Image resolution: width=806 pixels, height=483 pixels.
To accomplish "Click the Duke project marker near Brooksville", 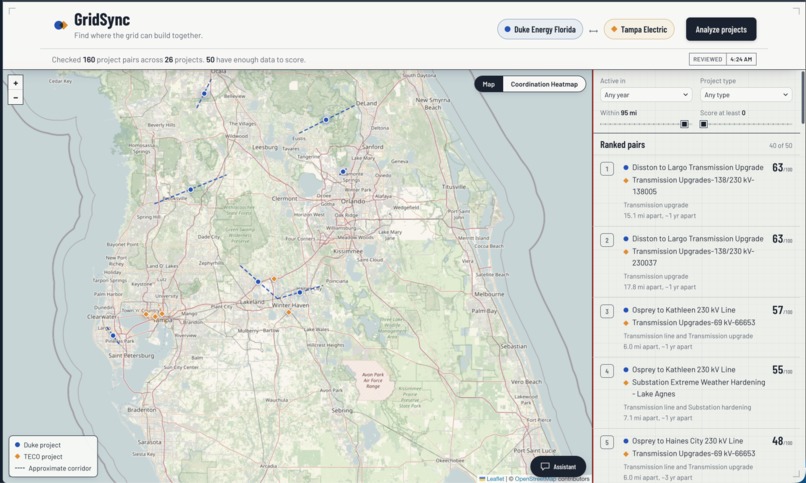I will (191, 190).
